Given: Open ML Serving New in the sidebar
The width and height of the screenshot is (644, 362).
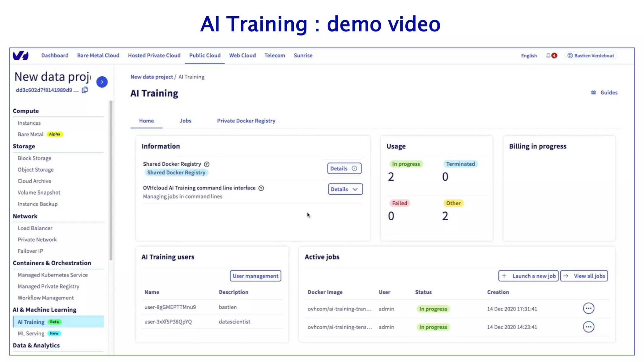Looking at the screenshot, I should (39, 333).
